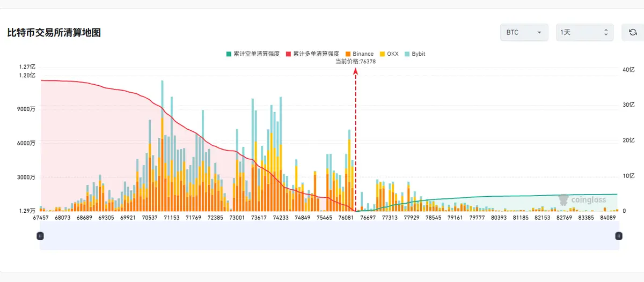This screenshot has width=644, height=282.
Task: Click the x-axis label 84089
Action: pos(608,218)
